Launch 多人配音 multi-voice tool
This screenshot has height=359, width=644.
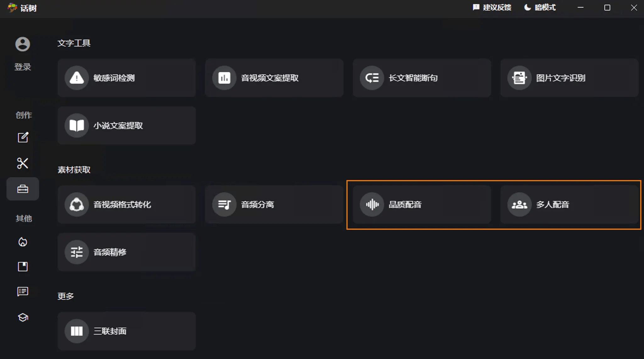point(569,205)
